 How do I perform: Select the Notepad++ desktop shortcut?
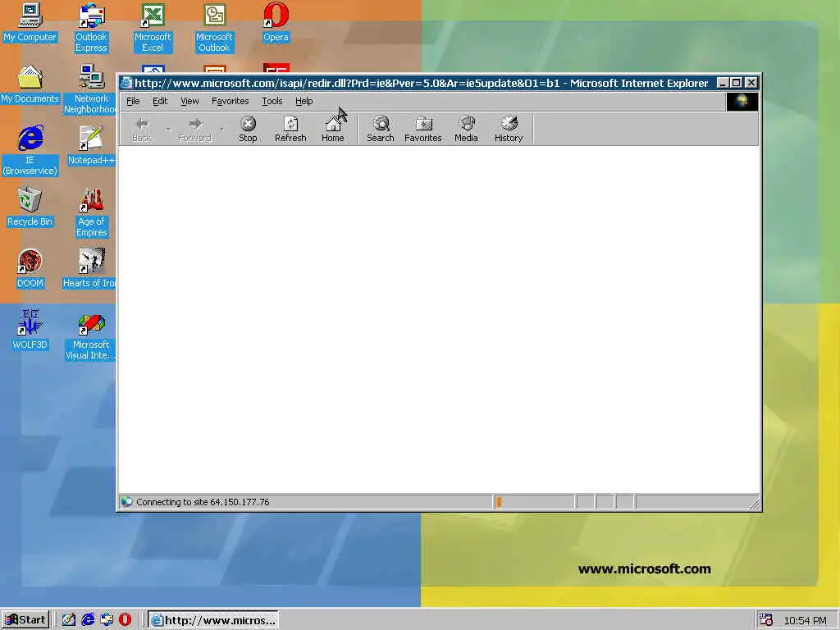pos(91,145)
